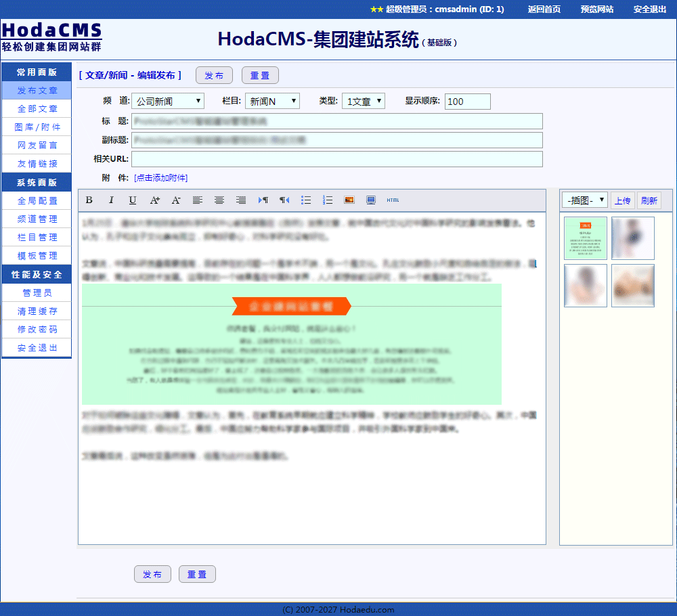677x616 pixels.
Task: Insert numbered list icon
Action: [x=328, y=200]
